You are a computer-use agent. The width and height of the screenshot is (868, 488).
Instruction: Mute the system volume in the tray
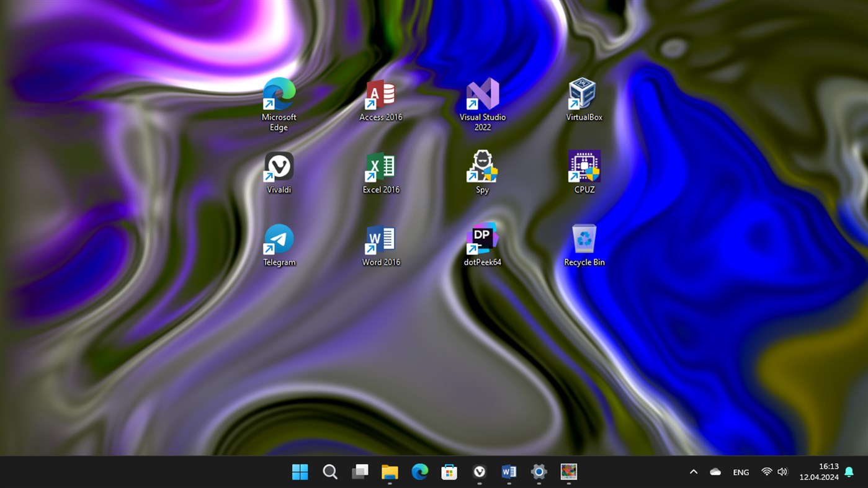pos(782,472)
